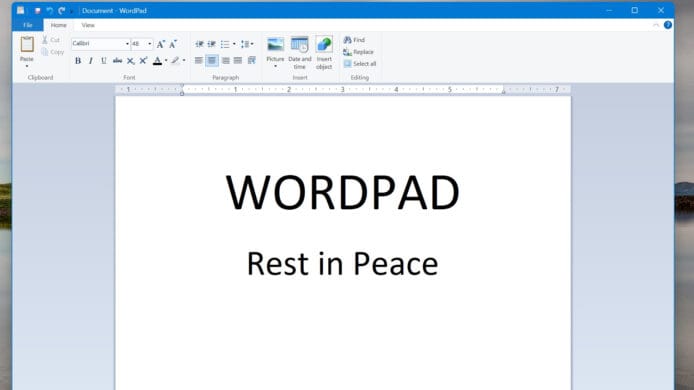This screenshot has height=390, width=694.
Task: Align text left
Action: pos(199,61)
